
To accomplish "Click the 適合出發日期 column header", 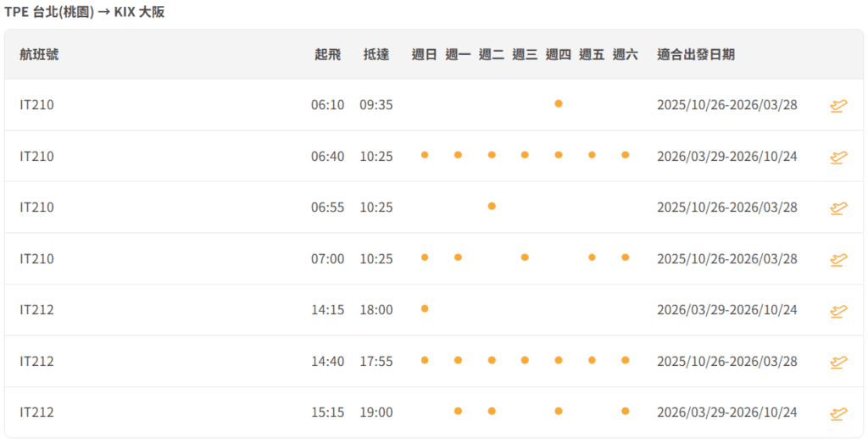I will 696,54.
